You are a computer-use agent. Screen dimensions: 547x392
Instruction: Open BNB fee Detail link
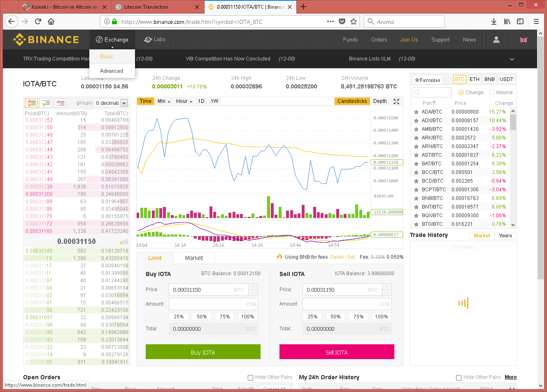[337, 257]
